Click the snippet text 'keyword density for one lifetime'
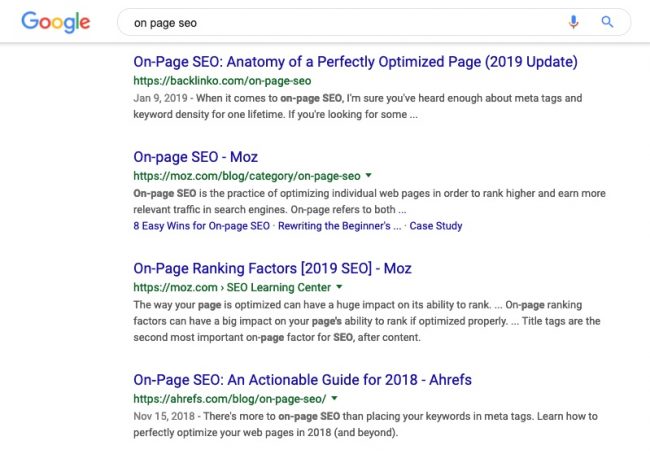Screen dimensions: 650x454 (209, 114)
